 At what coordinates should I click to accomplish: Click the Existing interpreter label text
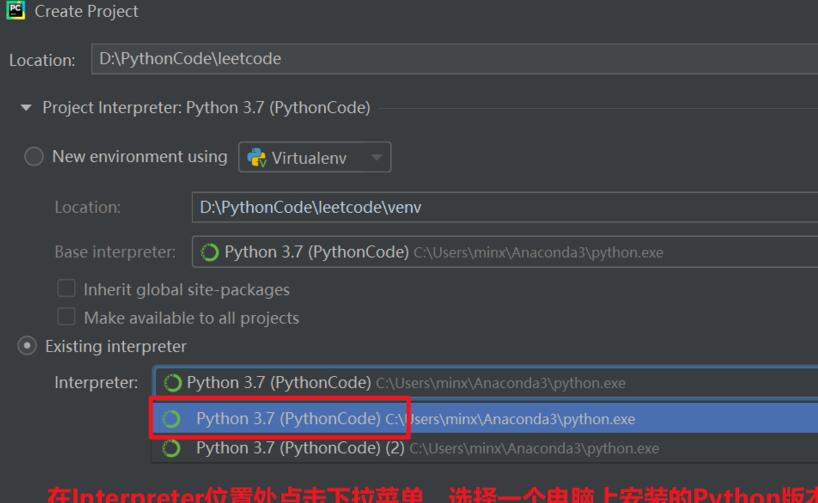point(116,346)
